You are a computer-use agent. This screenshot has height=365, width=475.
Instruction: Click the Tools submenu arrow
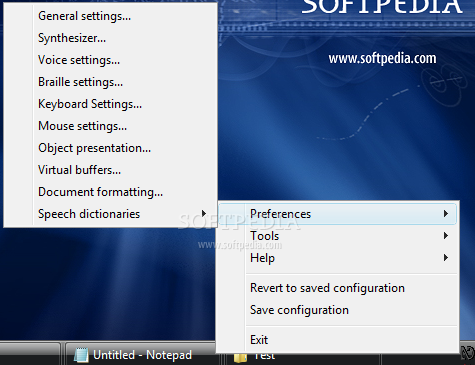[x=446, y=236]
